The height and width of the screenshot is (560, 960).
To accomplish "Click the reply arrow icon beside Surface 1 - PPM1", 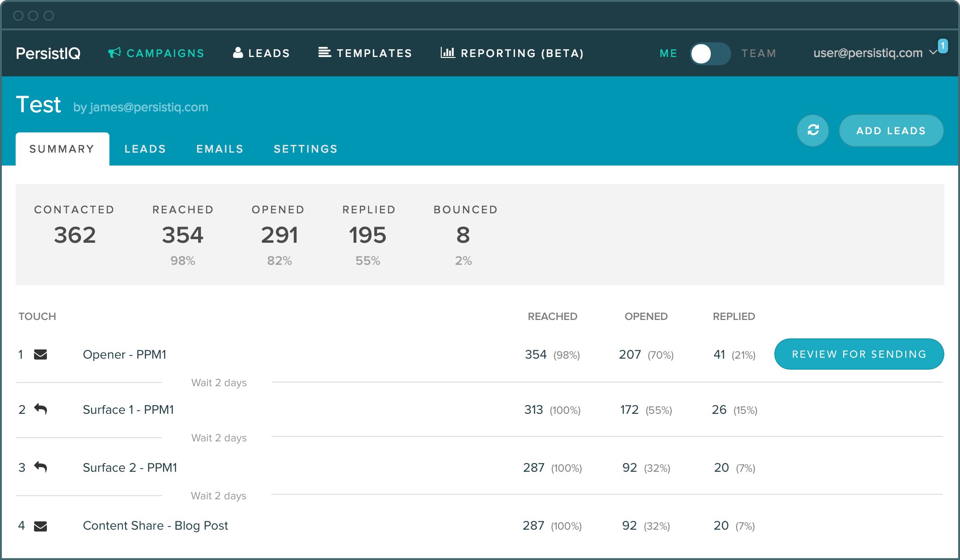I will point(41,409).
